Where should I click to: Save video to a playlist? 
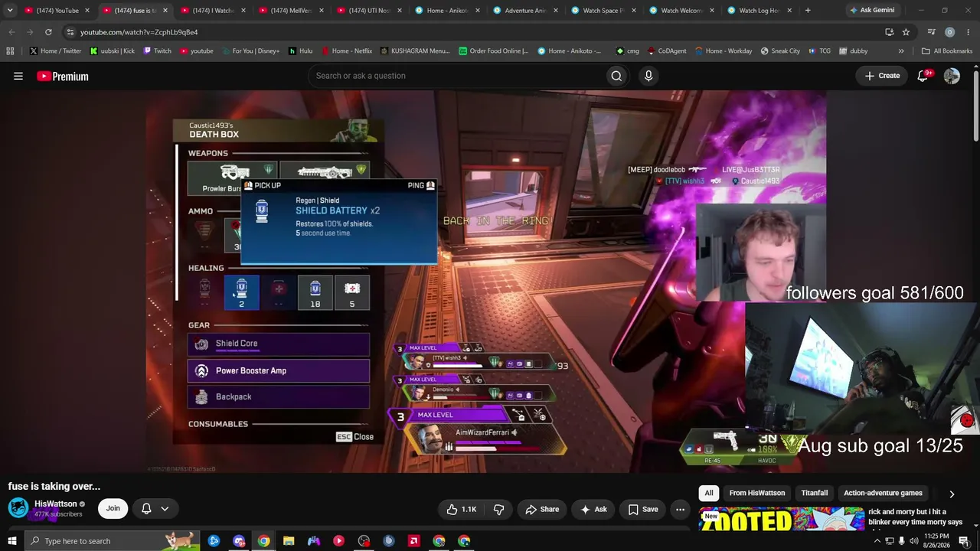643,509
